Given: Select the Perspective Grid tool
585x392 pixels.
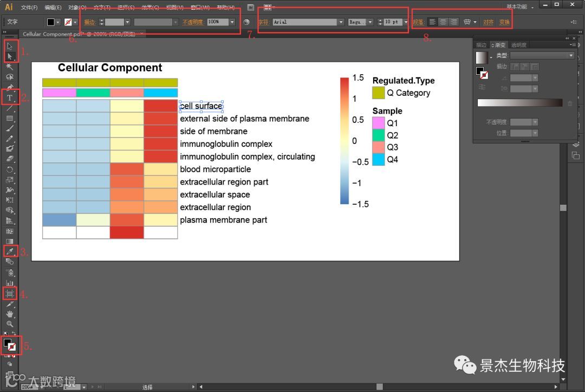Looking at the screenshot, I should [10, 220].
